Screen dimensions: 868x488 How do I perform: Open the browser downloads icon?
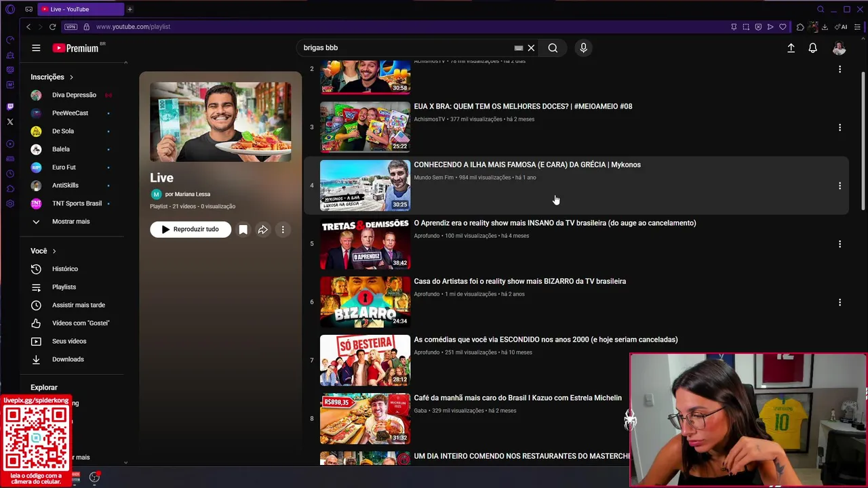pyautogui.click(x=824, y=27)
